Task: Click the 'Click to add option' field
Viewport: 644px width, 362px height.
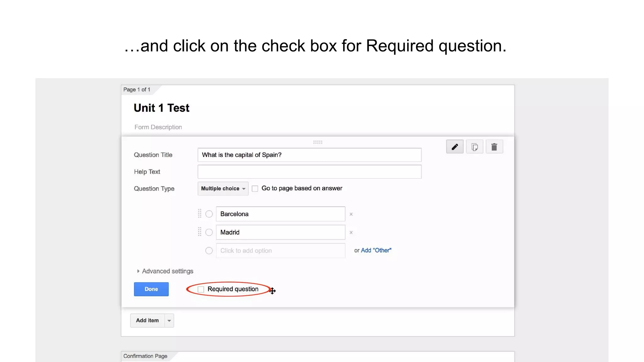Action: [280, 251]
